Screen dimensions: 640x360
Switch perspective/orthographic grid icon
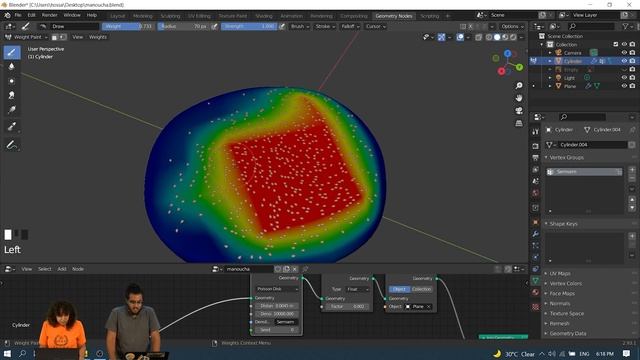(x=519, y=123)
